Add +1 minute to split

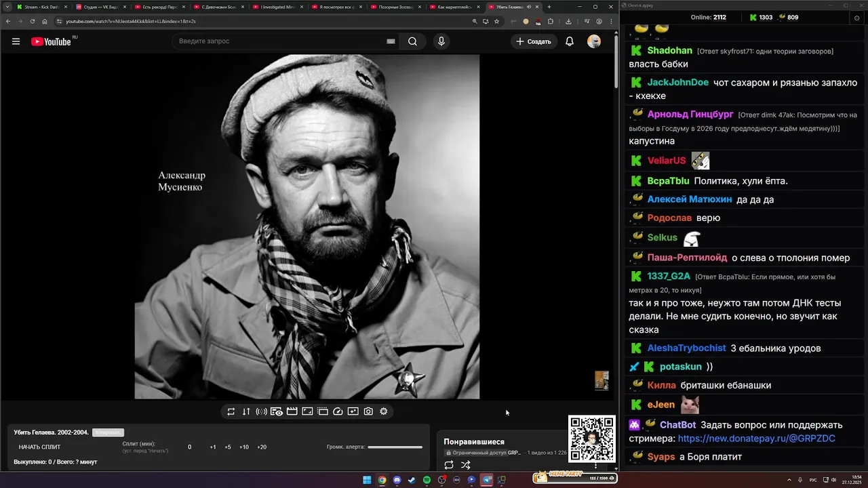213,447
